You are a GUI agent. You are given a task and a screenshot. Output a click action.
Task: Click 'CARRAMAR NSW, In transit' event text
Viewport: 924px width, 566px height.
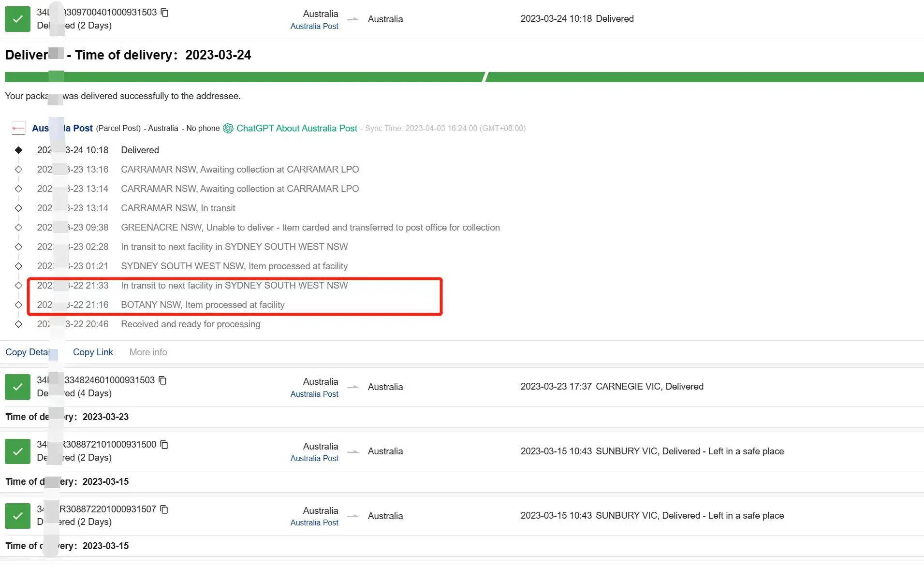tap(178, 208)
